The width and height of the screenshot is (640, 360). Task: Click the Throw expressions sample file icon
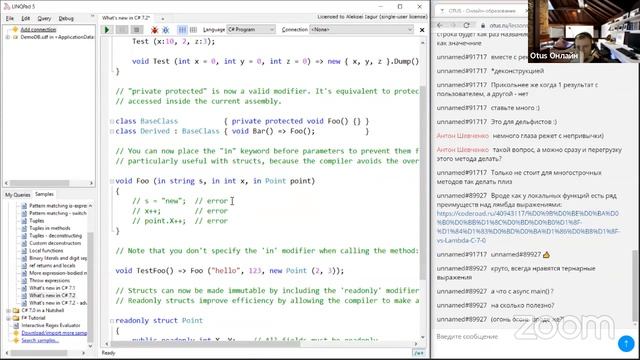pyautogui.click(x=24, y=281)
